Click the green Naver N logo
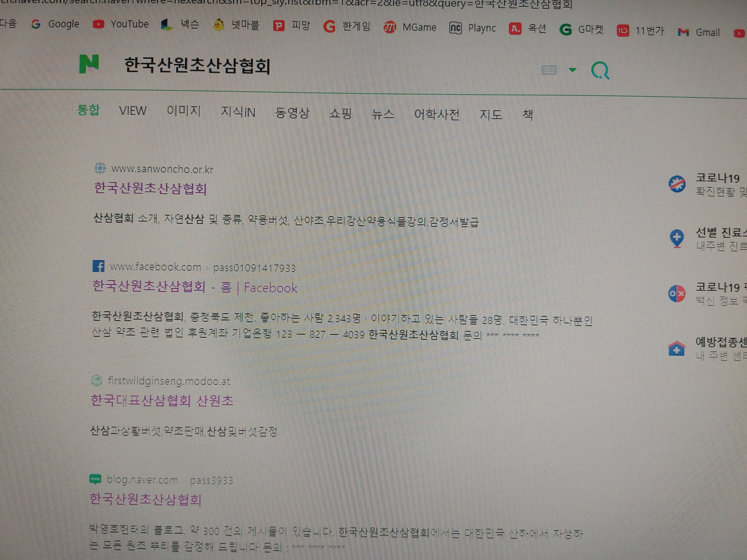The width and height of the screenshot is (747, 560). [89, 64]
